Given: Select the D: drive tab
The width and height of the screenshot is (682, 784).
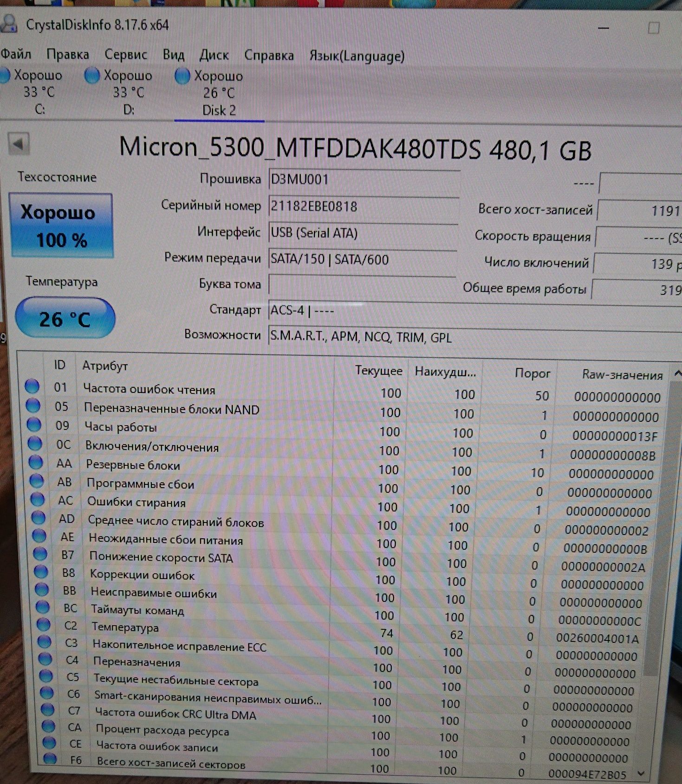Looking at the screenshot, I should click(x=123, y=92).
